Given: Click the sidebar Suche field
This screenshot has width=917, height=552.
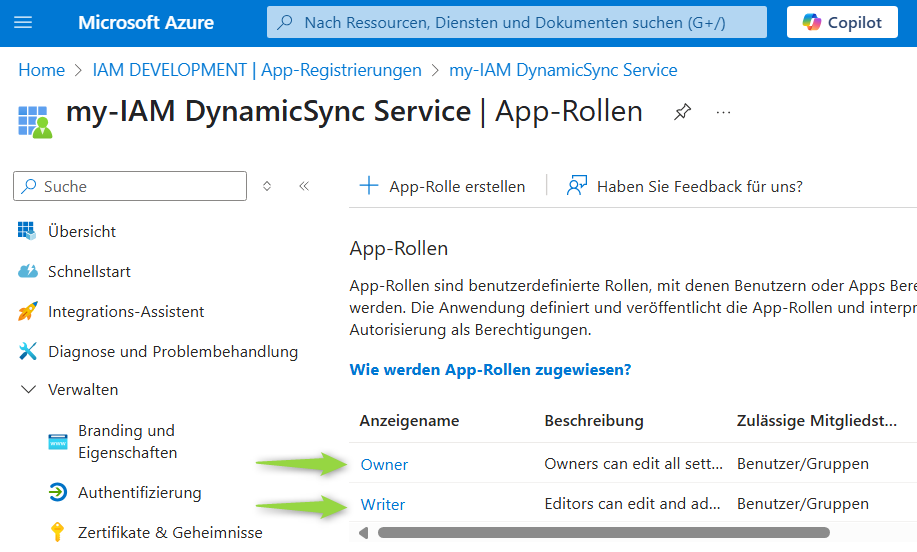Looking at the screenshot, I should coord(130,186).
